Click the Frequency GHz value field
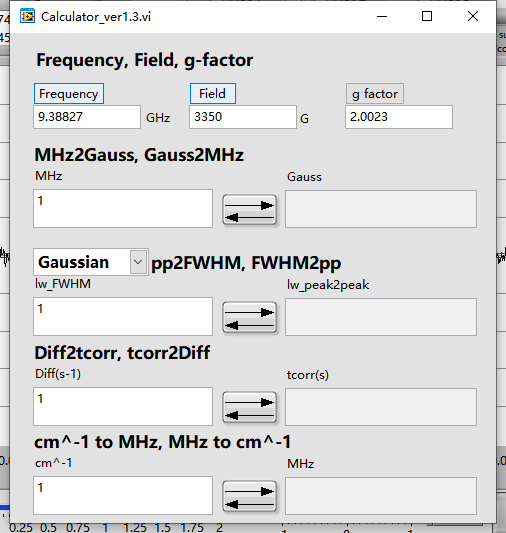The image size is (506, 533). pos(87,117)
